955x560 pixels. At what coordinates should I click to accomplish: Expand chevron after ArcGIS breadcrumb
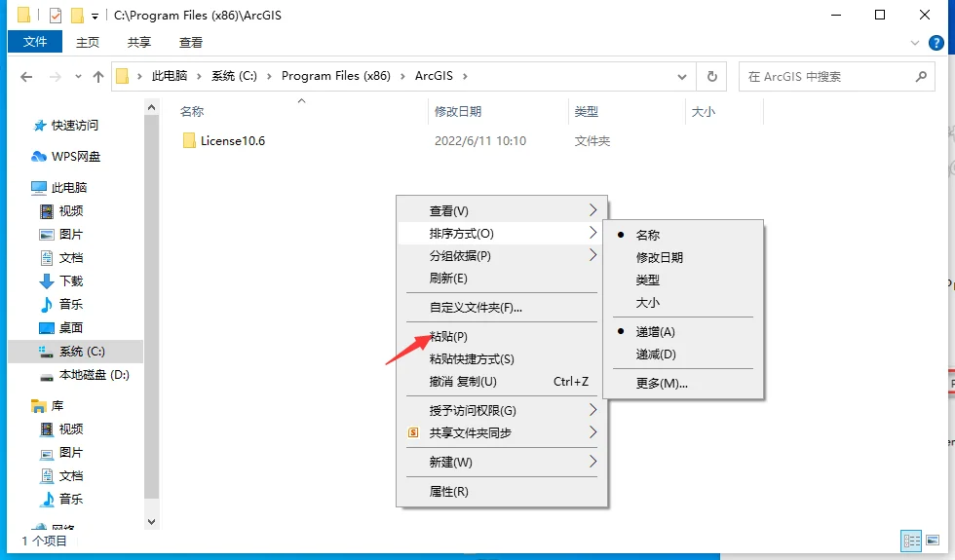[x=465, y=76]
